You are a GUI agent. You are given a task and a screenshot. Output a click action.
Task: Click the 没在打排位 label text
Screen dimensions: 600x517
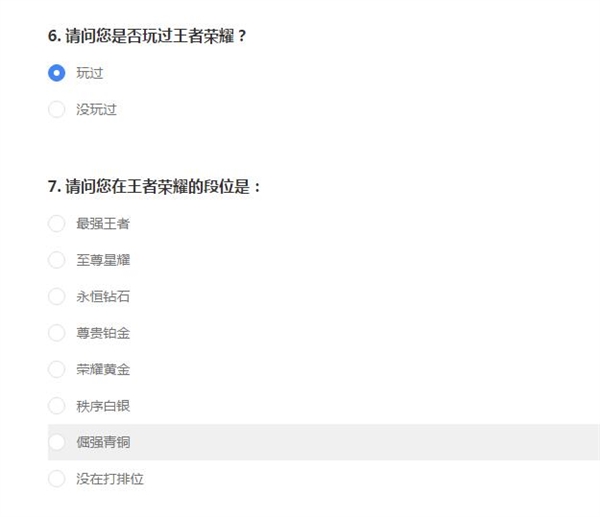pyautogui.click(x=109, y=479)
